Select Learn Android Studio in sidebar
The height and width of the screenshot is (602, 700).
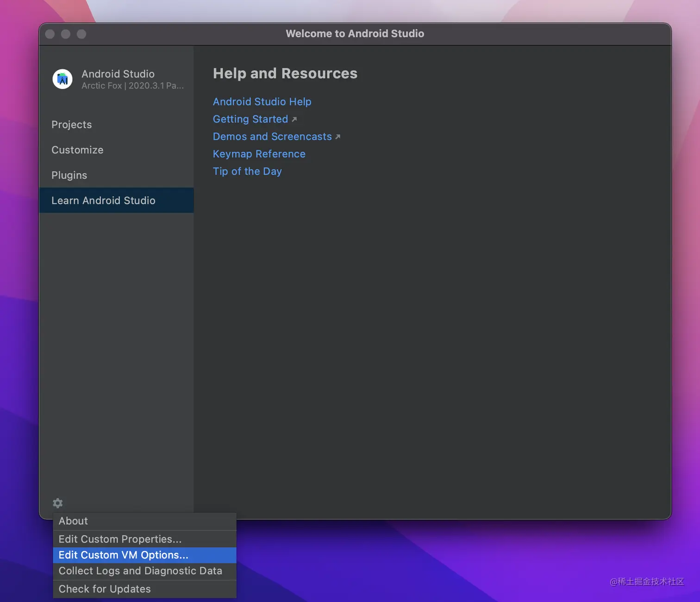pyautogui.click(x=116, y=201)
